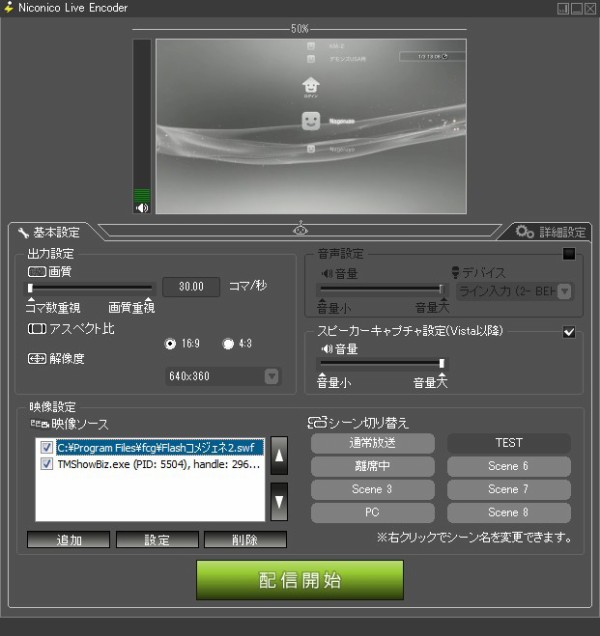
Task: Switch to Scene 8
Action: 509,512
